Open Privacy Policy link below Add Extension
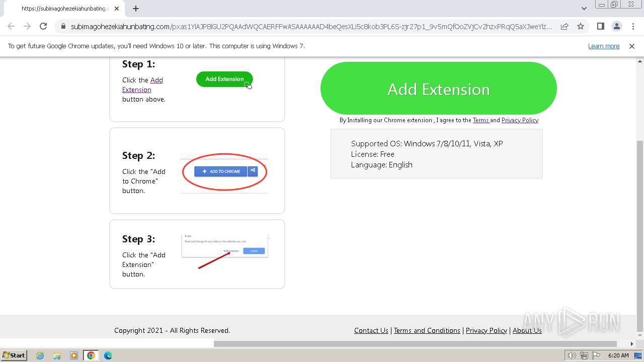Viewport: 644px width, 362px height. 520,120
